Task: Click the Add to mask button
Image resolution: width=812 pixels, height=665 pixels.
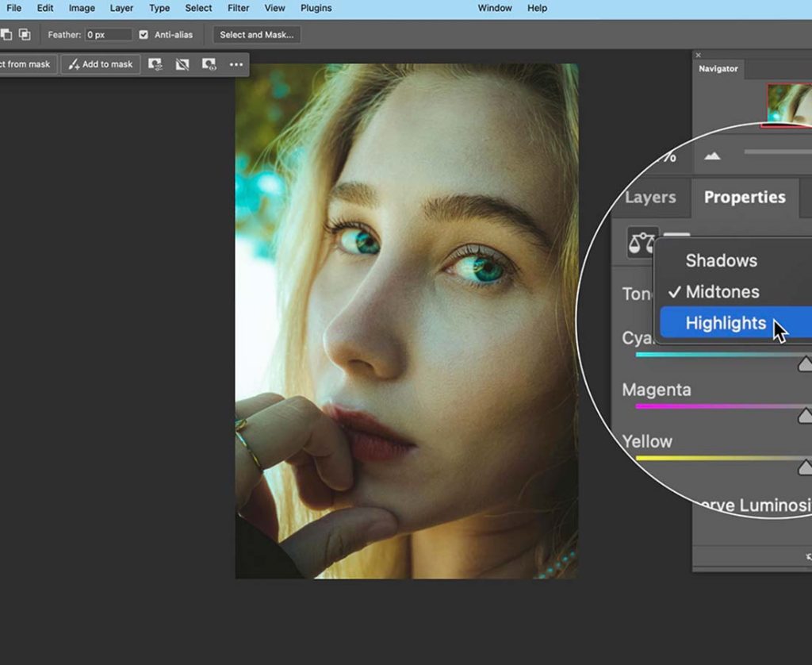Action: point(101,64)
